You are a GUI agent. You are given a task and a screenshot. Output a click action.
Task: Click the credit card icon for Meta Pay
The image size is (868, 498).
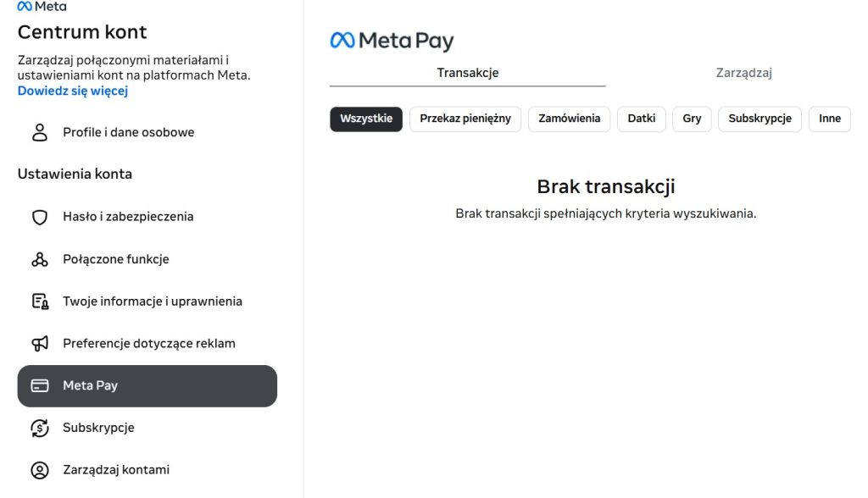click(x=40, y=385)
